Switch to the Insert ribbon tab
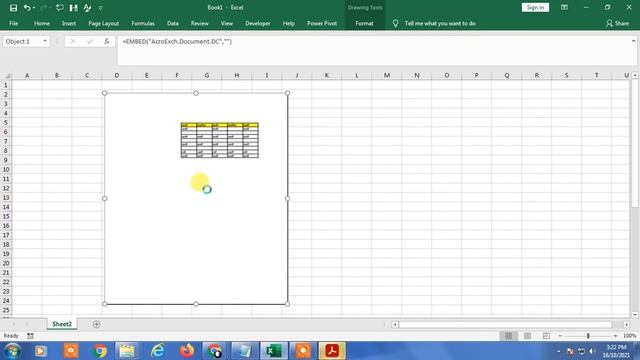The width and height of the screenshot is (640, 360). click(x=69, y=23)
